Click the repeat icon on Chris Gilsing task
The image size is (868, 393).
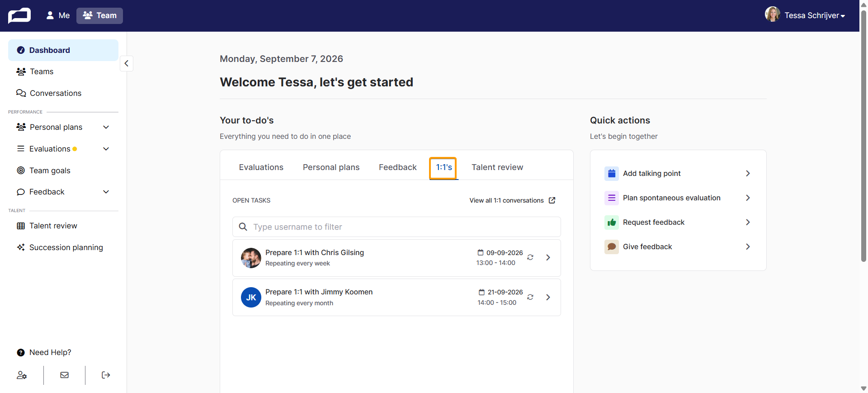point(530,257)
